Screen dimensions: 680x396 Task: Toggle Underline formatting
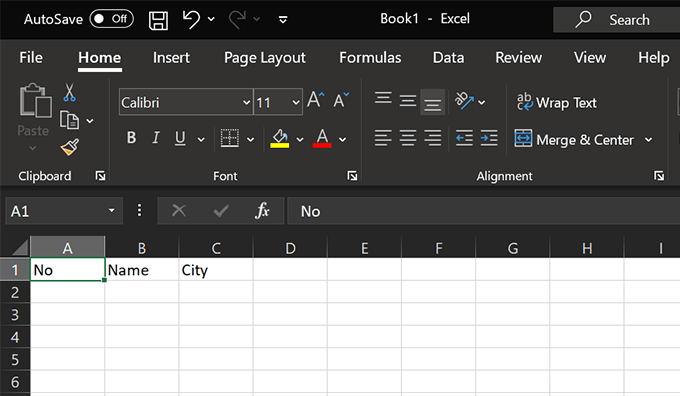click(x=180, y=138)
